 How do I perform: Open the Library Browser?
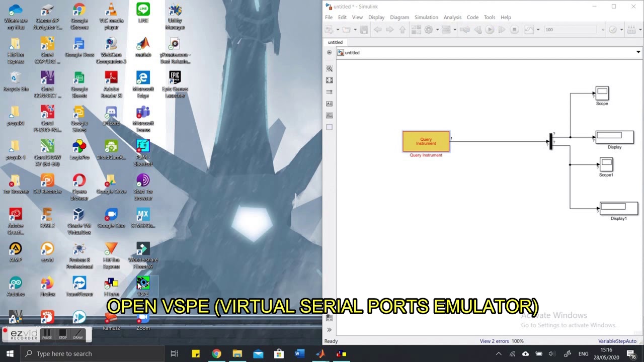click(416, 30)
